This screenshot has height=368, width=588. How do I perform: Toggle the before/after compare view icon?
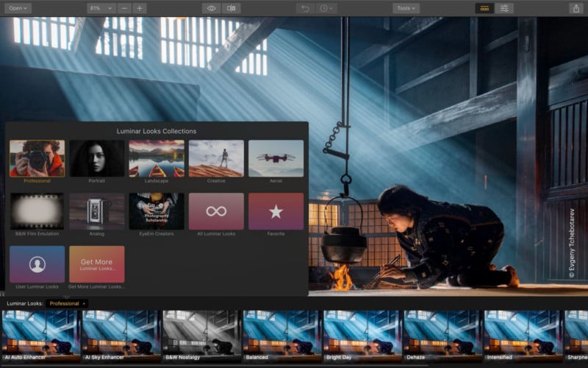232,8
